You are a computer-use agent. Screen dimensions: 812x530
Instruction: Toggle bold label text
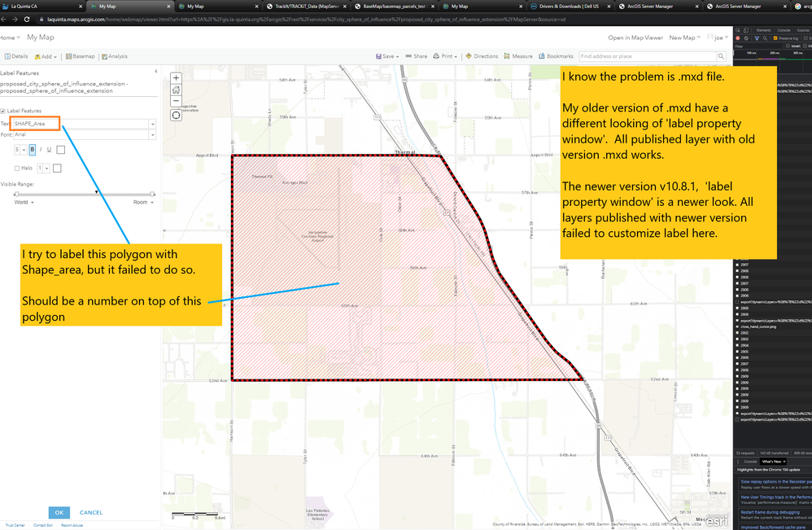[x=32, y=150]
